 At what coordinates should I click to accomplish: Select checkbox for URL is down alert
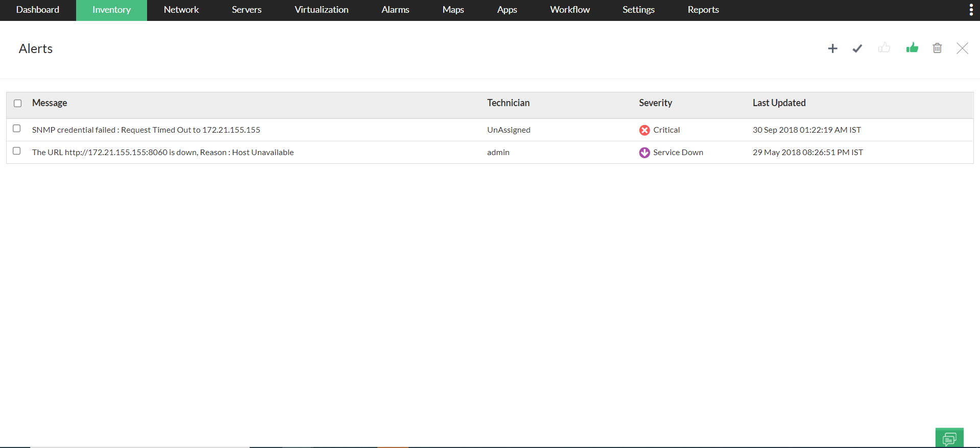point(17,151)
